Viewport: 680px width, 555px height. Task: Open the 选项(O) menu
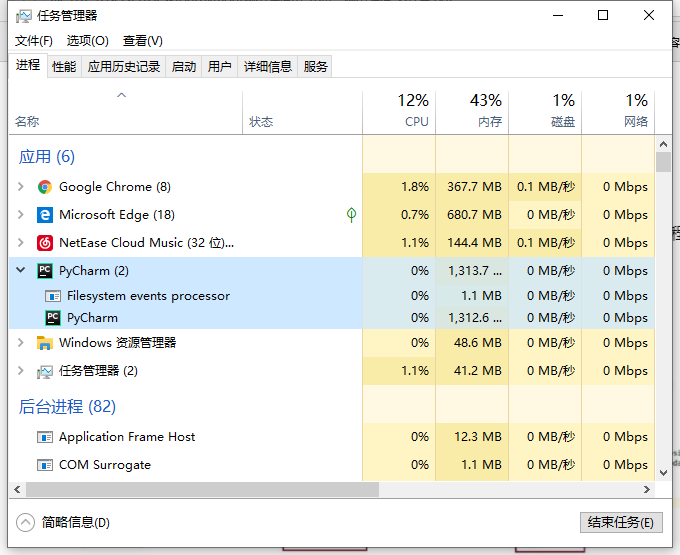click(88, 41)
